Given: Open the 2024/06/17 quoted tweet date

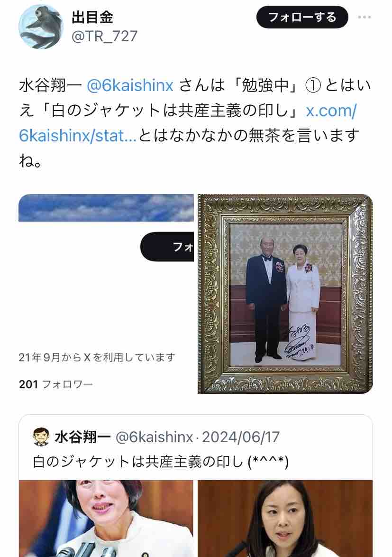Looking at the screenshot, I should [x=241, y=437].
